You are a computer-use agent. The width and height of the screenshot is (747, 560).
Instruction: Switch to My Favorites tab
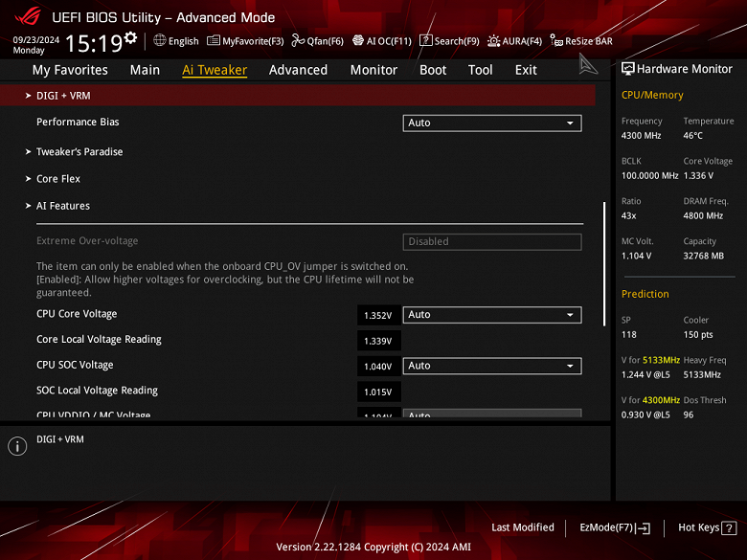[x=70, y=70]
